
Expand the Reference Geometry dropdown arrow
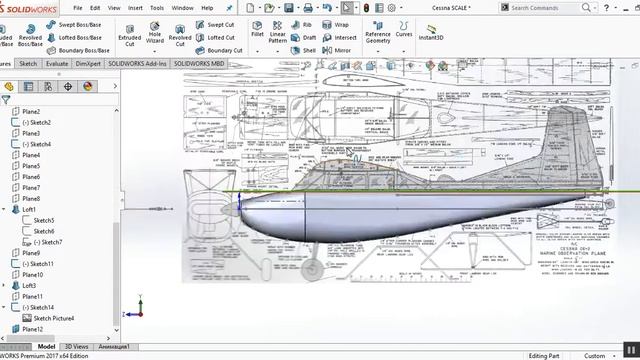pyautogui.click(x=378, y=51)
